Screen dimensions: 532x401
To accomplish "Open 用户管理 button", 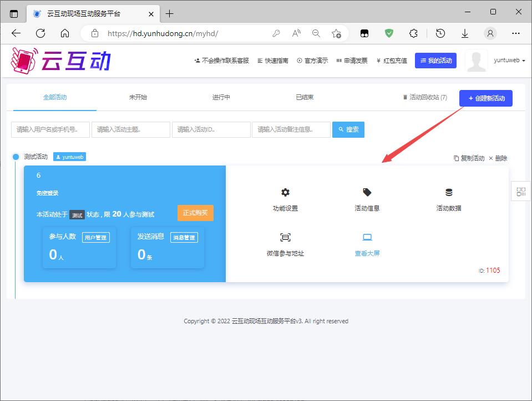I will (95, 237).
